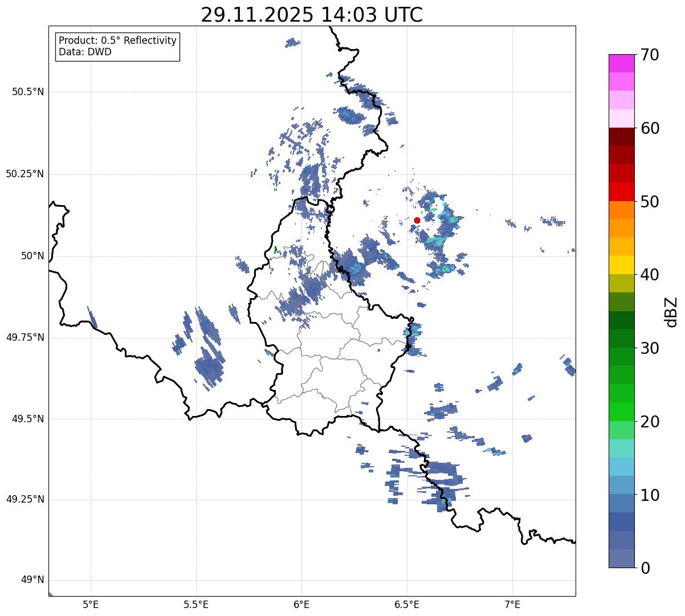This screenshot has height=616, width=685.
Task: Click the 30 tick label on colorbar
Action: (650, 348)
